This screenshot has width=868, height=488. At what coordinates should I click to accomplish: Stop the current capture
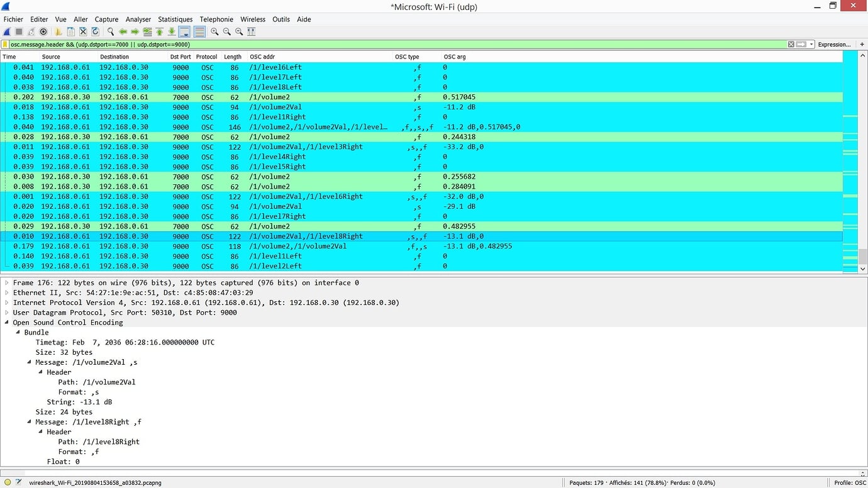(x=18, y=31)
